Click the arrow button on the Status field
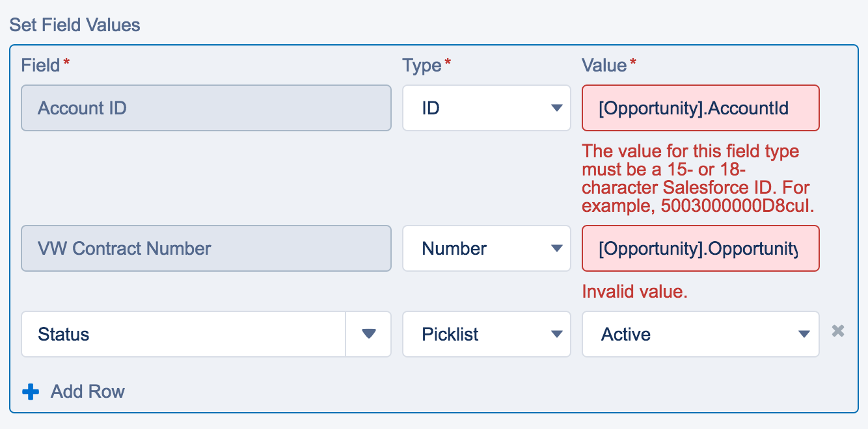 pos(368,334)
